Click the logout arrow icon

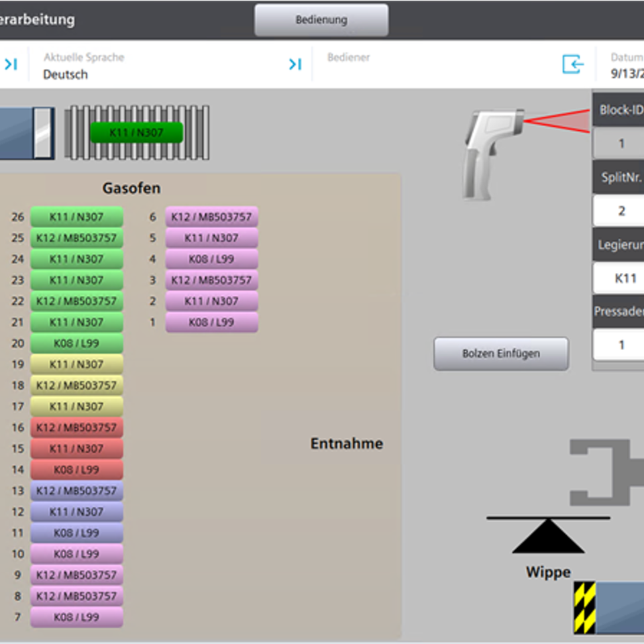point(573,64)
